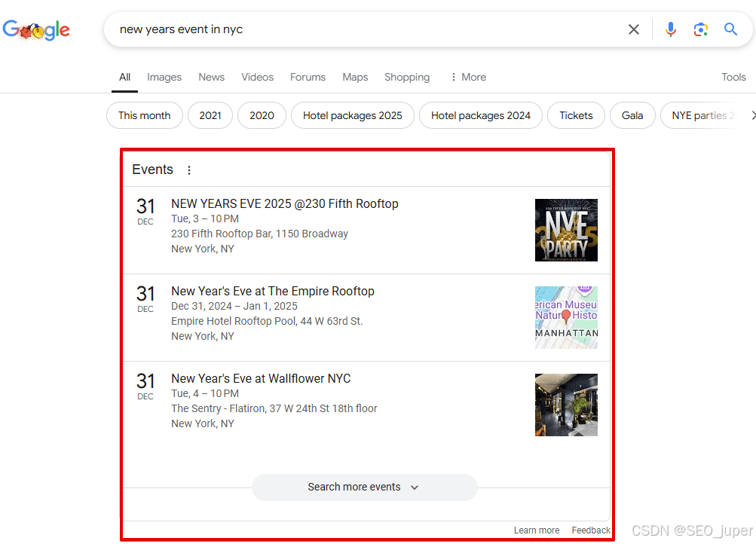Image resolution: width=756 pixels, height=544 pixels.
Task: Open New Year's Eve at The Empire Rooftop
Action: [x=273, y=291]
